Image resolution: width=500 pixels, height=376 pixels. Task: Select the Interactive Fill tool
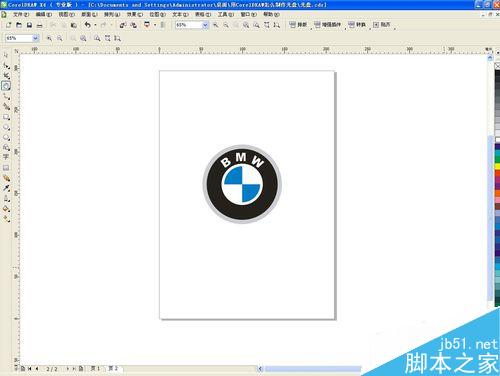click(6, 219)
